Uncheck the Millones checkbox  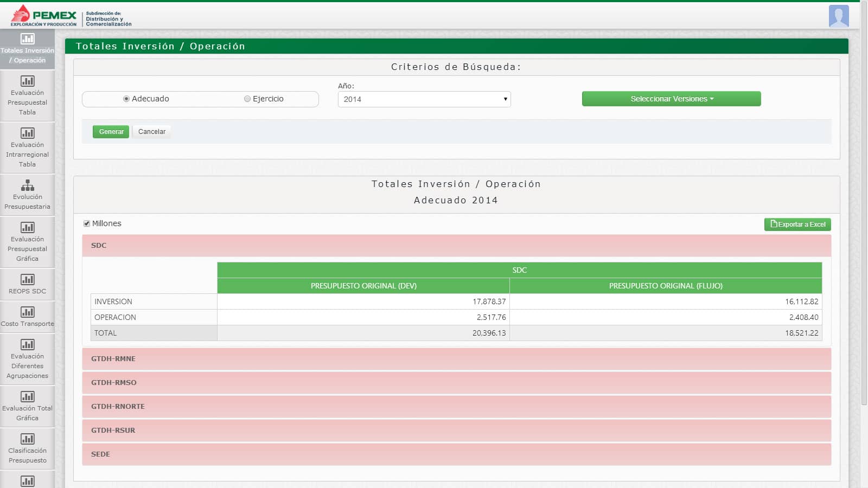87,223
